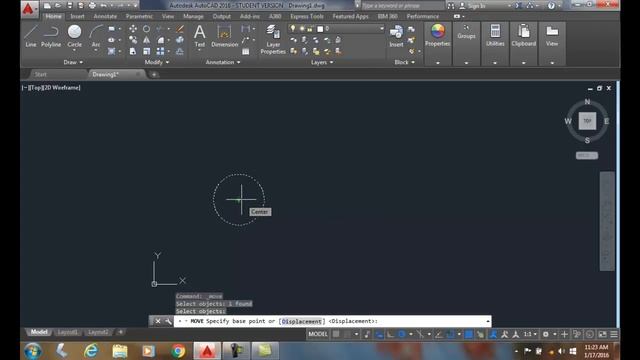Image resolution: width=640 pixels, height=360 pixels.
Task: Toggle 2D object snap in status bar
Action: 450,334
